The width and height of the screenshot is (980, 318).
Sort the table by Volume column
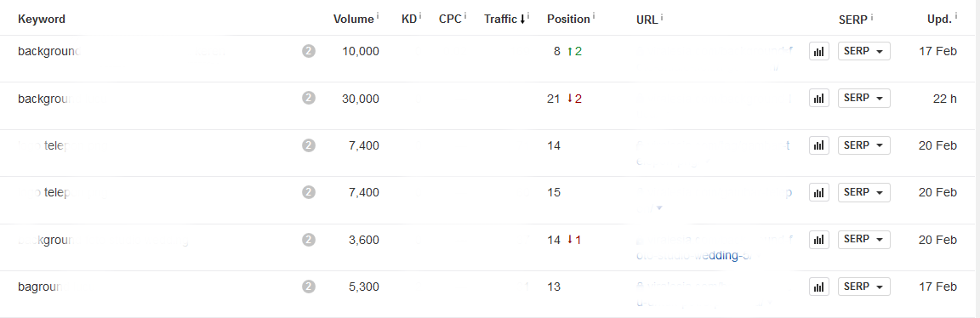coord(354,19)
